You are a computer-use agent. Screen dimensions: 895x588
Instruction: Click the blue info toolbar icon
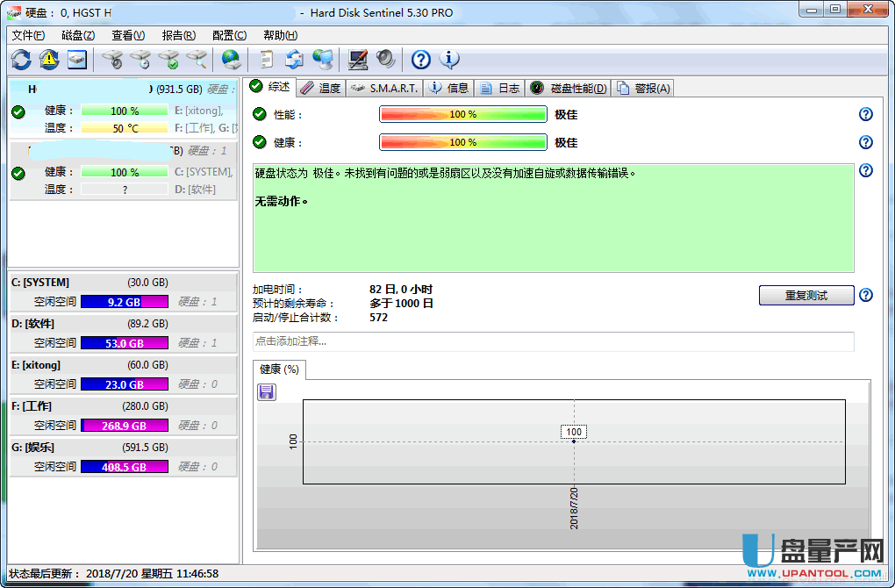[449, 60]
